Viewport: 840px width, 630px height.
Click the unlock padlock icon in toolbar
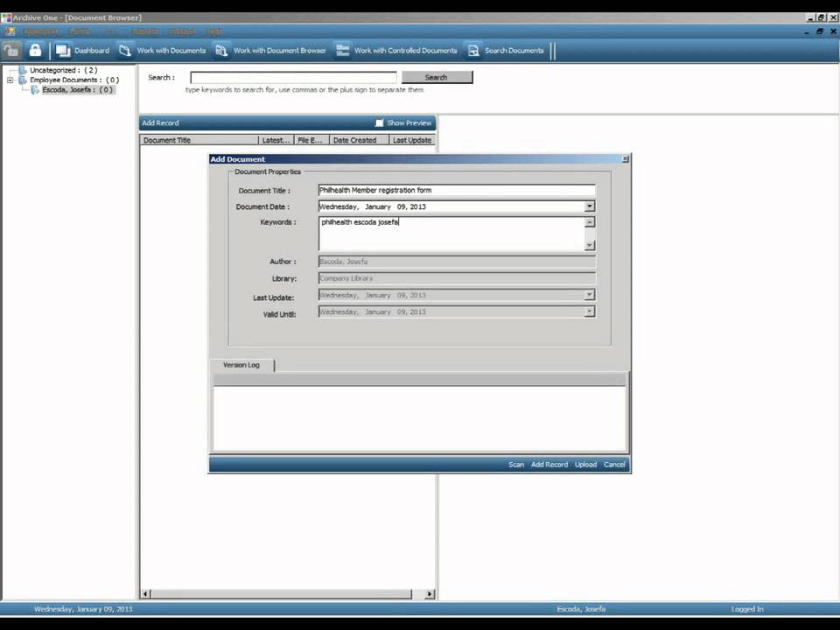point(11,51)
